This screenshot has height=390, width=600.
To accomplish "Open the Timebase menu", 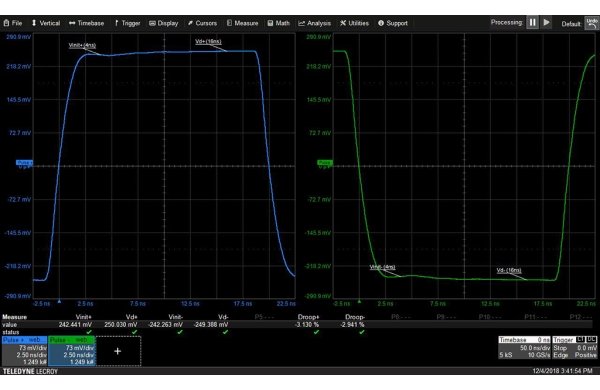I will pos(86,23).
